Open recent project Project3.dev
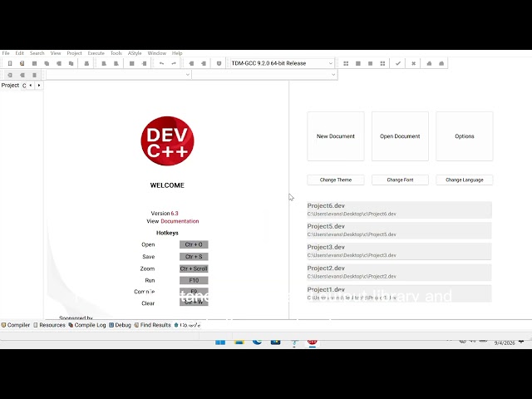The width and height of the screenshot is (532, 399). pos(399,251)
